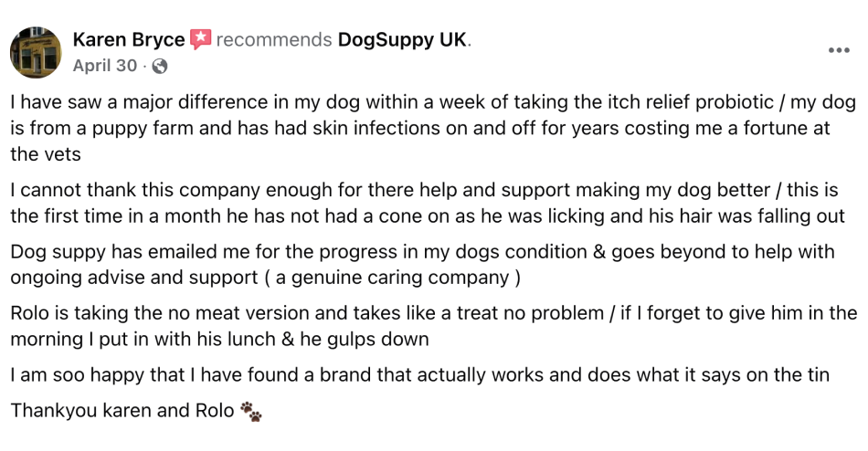This screenshot has width=868, height=451.
Task: Click the pink recommendation star badge
Action: [201, 39]
